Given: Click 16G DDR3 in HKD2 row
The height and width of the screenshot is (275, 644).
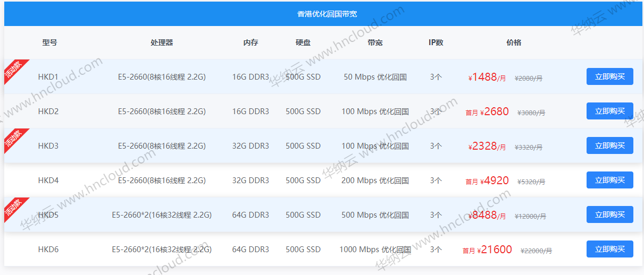Looking at the screenshot, I should [x=250, y=111].
